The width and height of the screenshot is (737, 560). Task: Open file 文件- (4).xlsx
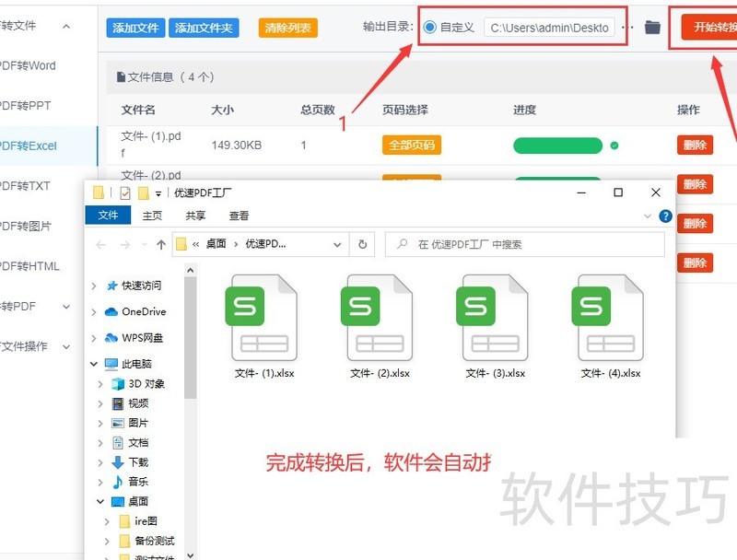611,328
